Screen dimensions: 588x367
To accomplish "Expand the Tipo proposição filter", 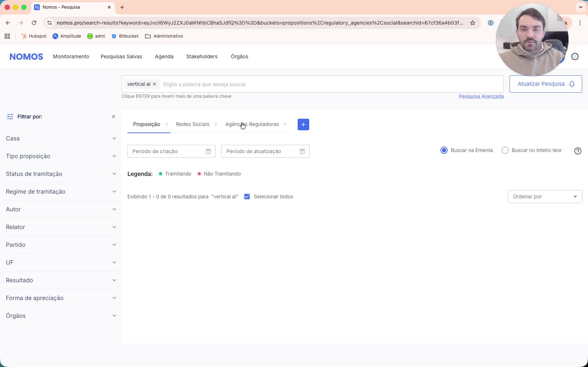I will [x=61, y=156].
